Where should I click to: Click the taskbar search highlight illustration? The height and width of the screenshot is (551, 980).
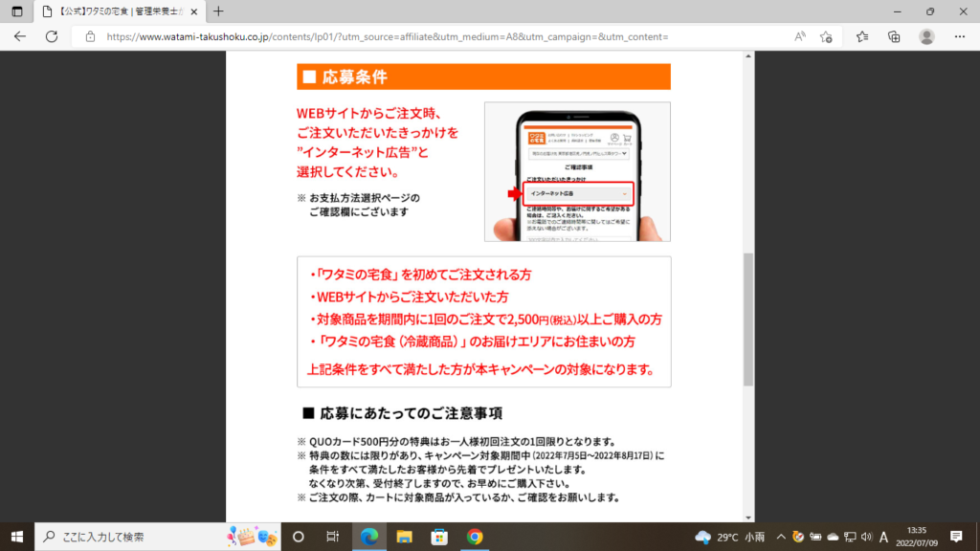point(252,537)
